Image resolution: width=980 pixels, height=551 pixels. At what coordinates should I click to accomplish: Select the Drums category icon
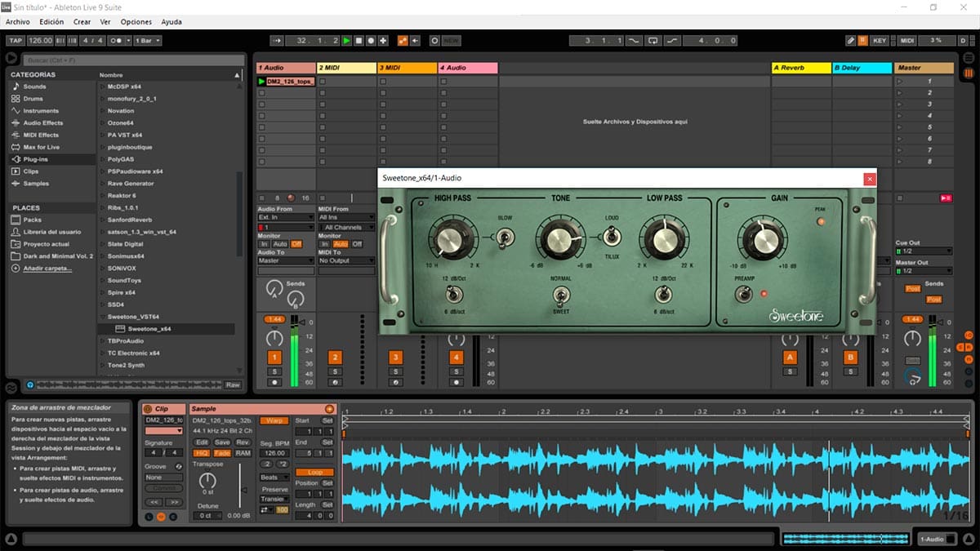point(14,99)
